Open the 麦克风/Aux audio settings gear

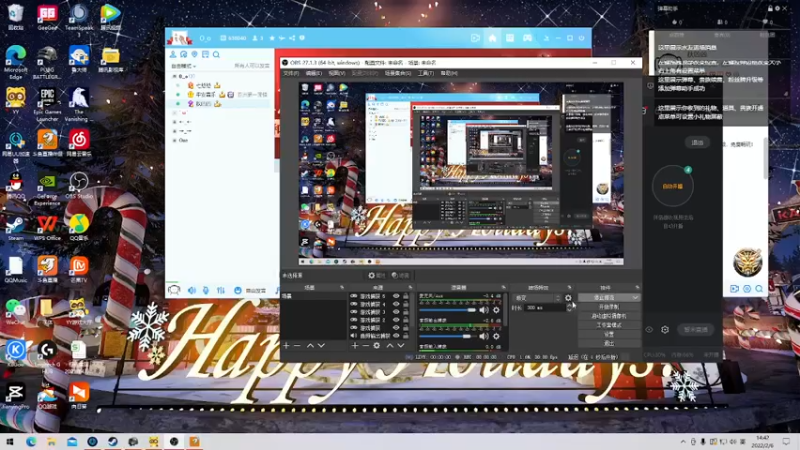point(496,310)
